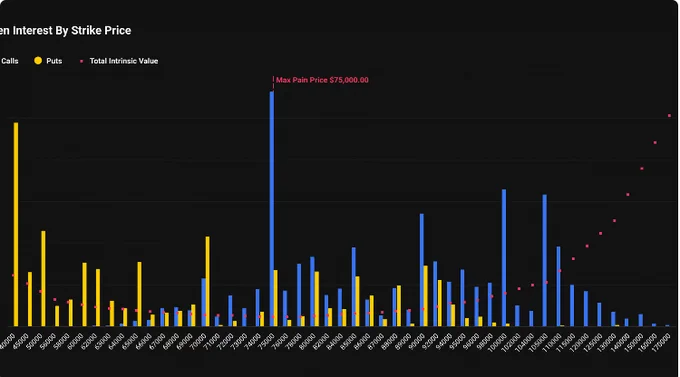Toggle the Total Intrinsic Value legend entry
The image size is (680, 377).
click(x=119, y=61)
